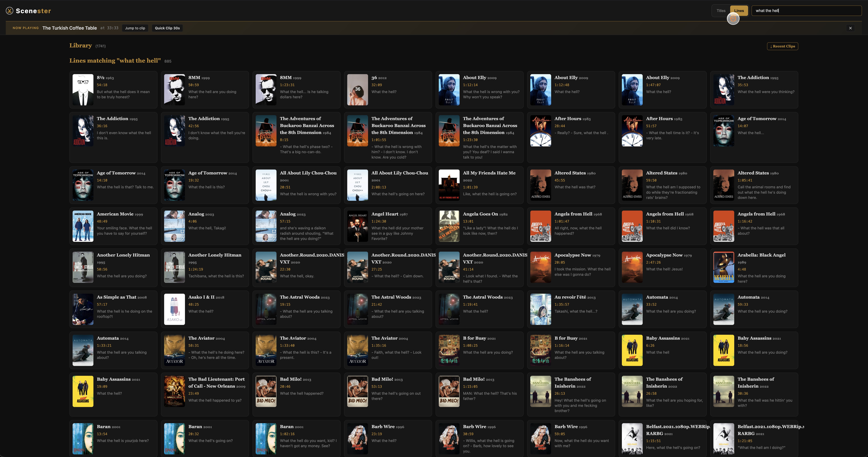Image resolution: width=868 pixels, height=457 pixels.
Task: Select The Addiction line at 42:56
Action: pos(205,137)
